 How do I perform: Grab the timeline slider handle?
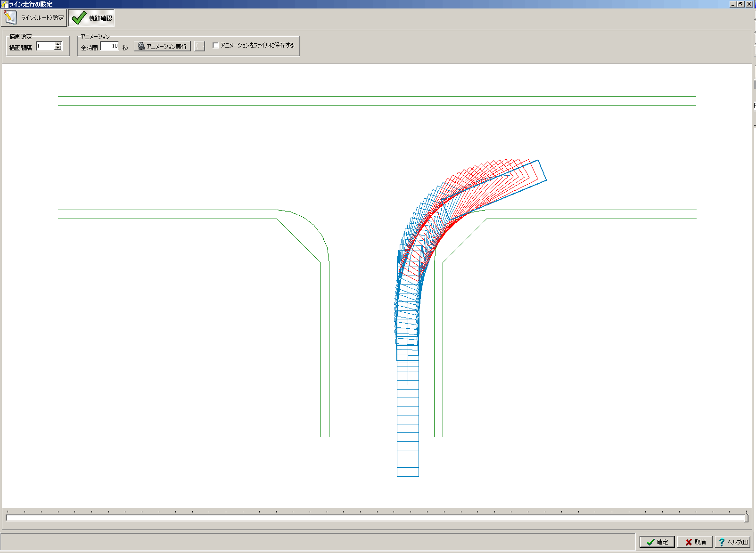(x=746, y=518)
